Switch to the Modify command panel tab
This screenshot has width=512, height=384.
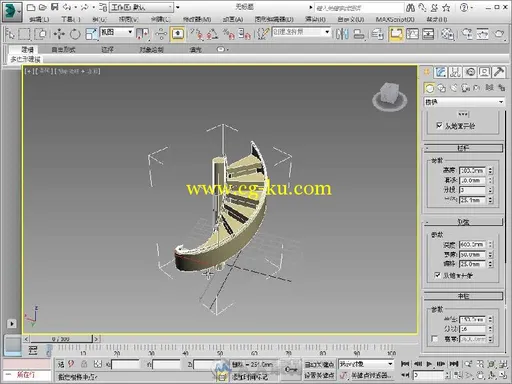[441, 72]
